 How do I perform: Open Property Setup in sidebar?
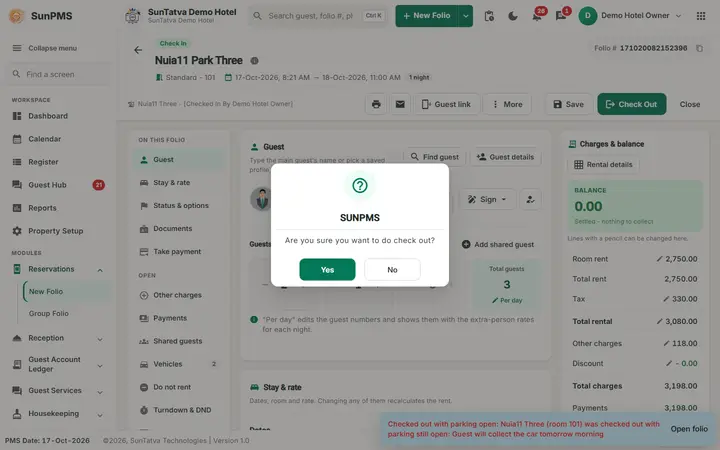tap(56, 231)
